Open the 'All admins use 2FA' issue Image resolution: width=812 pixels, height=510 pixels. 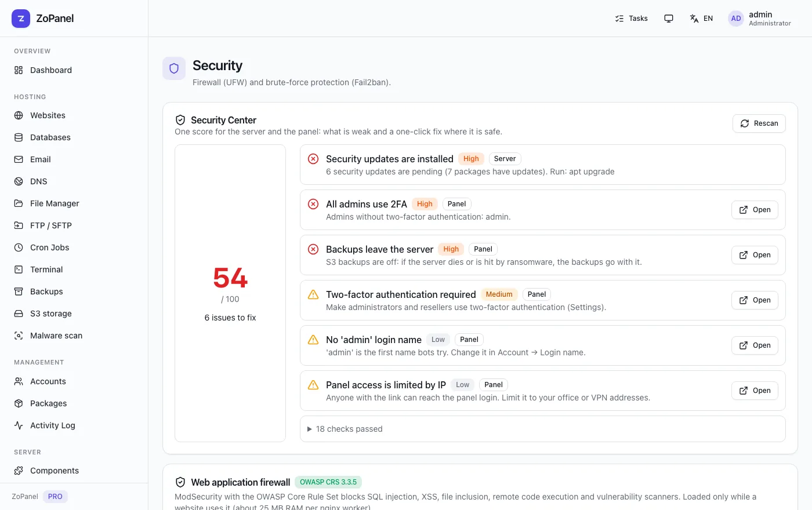755,210
